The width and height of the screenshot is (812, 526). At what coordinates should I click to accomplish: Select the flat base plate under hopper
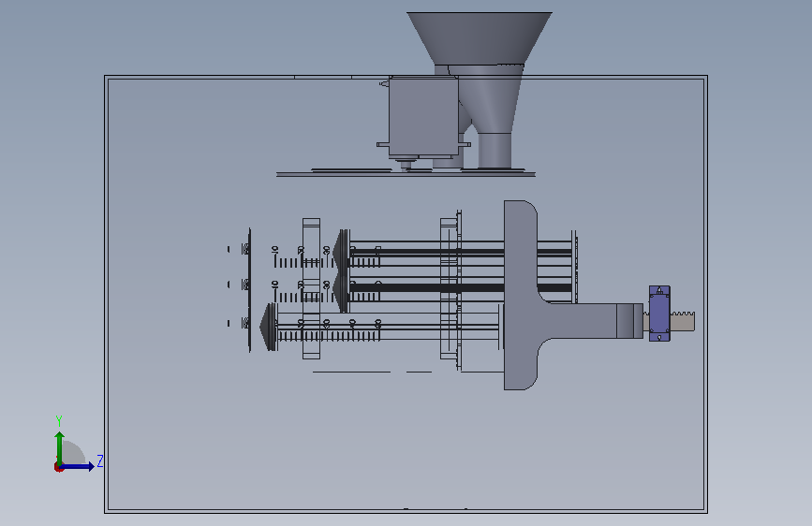point(406,174)
